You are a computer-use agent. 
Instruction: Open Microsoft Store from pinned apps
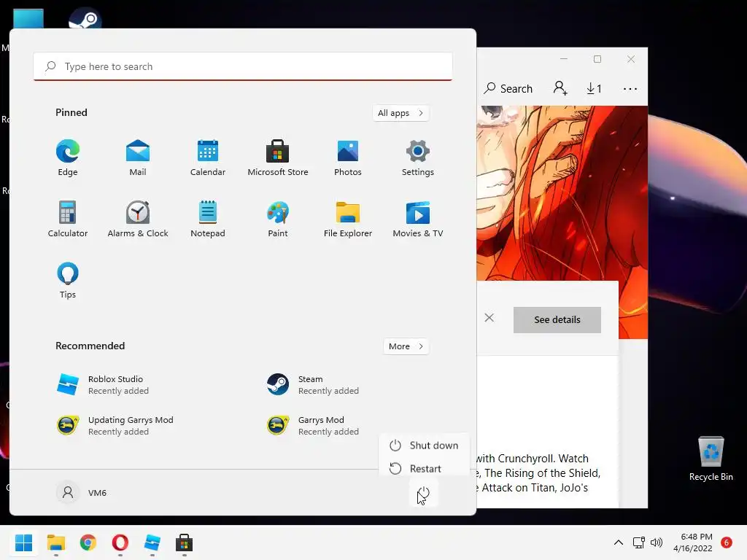coord(278,158)
